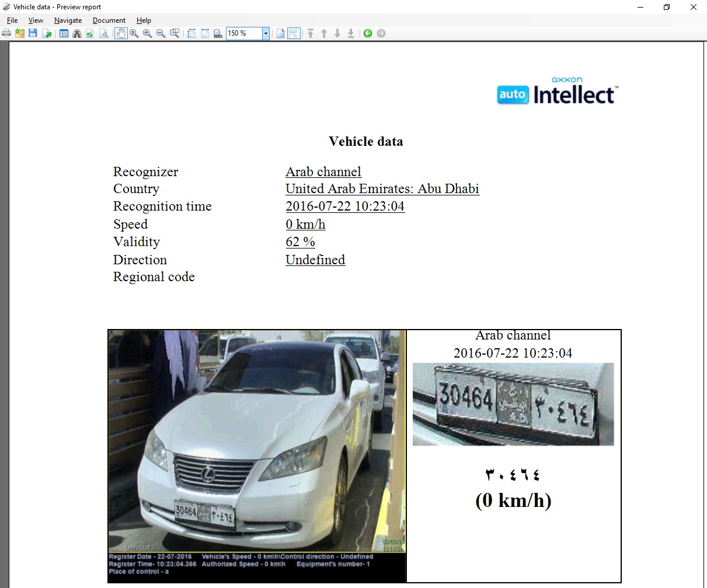Viewport: 707px width, 588px height.
Task: Click the Arab channel recognizer link
Action: click(323, 171)
